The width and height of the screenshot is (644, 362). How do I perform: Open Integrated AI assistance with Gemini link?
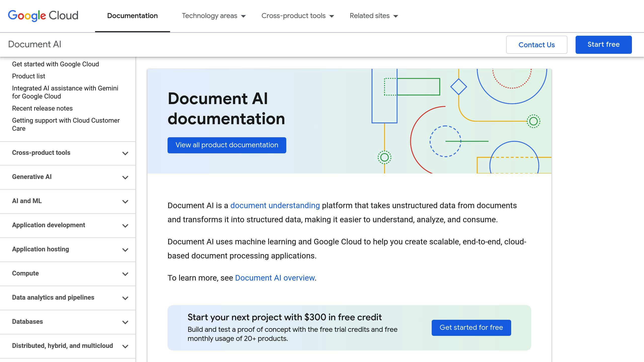(65, 92)
